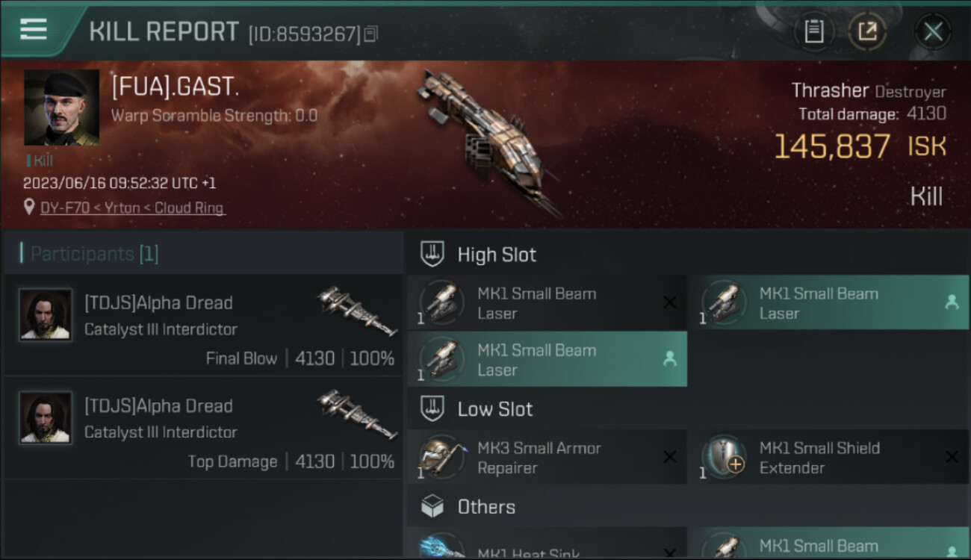Click the Alpha Dread Final Blow portrait
The height and width of the screenshot is (560, 971).
pos(46,315)
